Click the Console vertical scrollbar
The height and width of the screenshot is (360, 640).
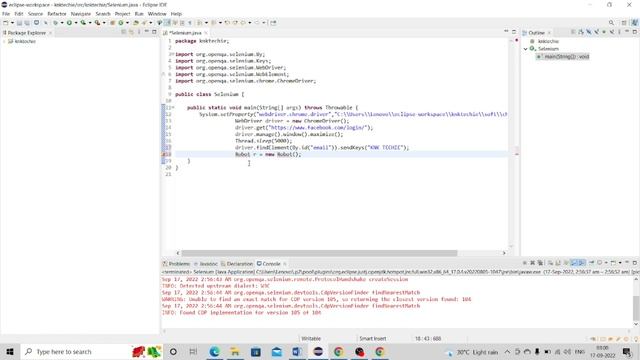[636, 309]
